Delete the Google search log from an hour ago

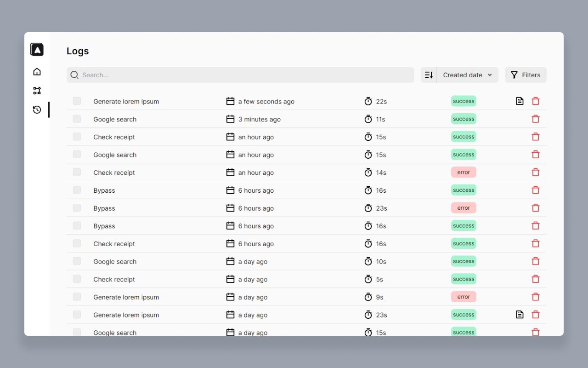pos(535,155)
